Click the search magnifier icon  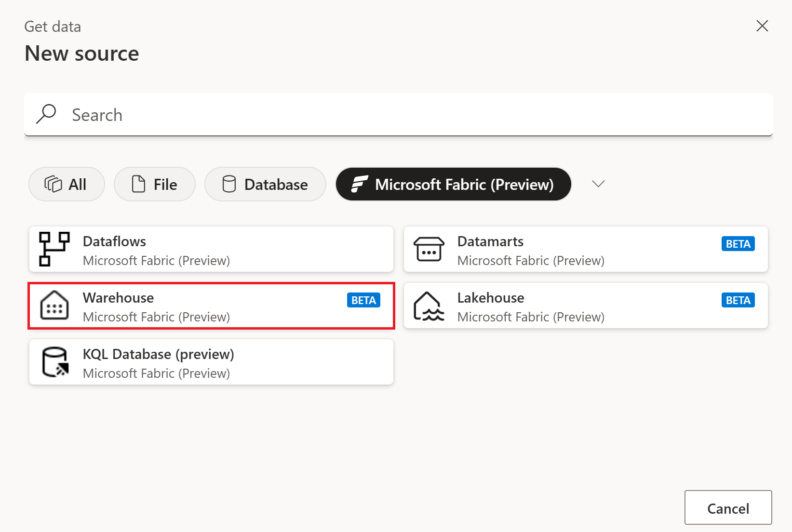click(x=46, y=114)
